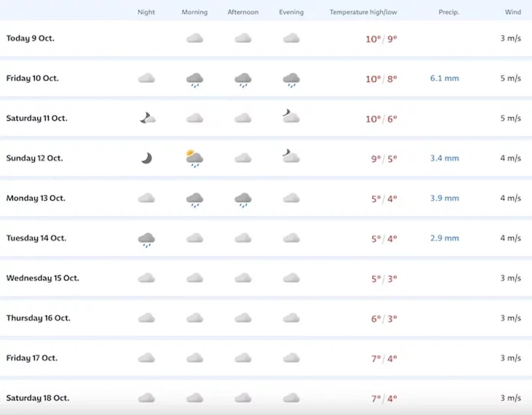Viewport: 532px width, 415px height.
Task: Click the Precip. column header
Action: [448, 12]
